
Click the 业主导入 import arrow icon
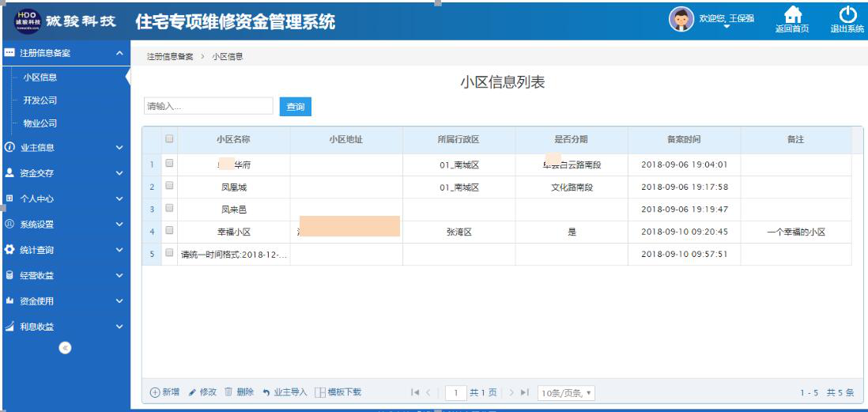(x=266, y=392)
